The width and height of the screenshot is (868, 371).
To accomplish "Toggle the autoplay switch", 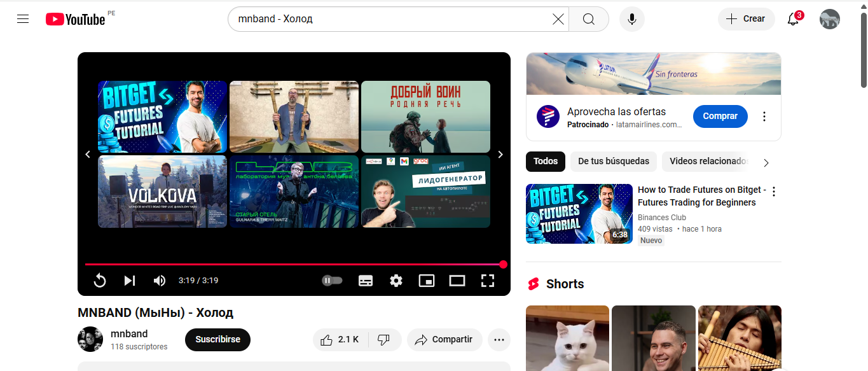I will tap(332, 281).
